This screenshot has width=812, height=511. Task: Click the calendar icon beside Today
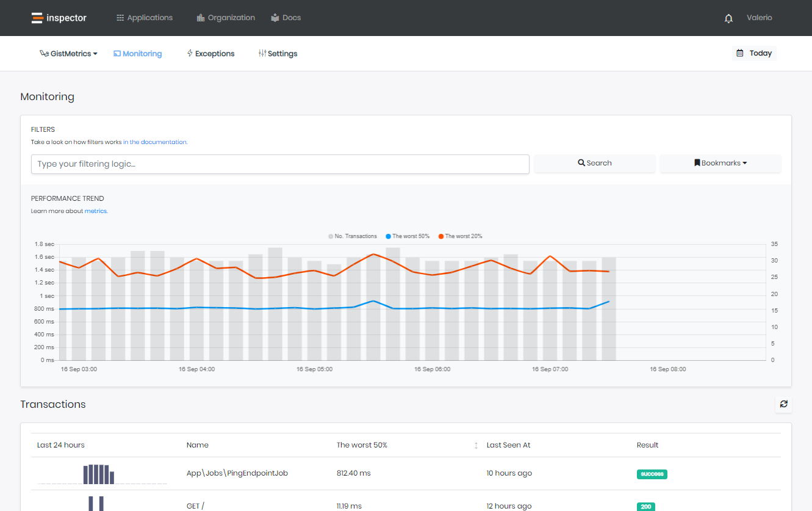(x=740, y=53)
